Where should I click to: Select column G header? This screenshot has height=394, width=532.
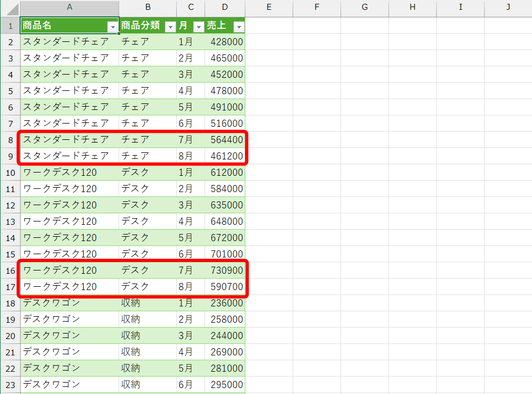(365, 8)
